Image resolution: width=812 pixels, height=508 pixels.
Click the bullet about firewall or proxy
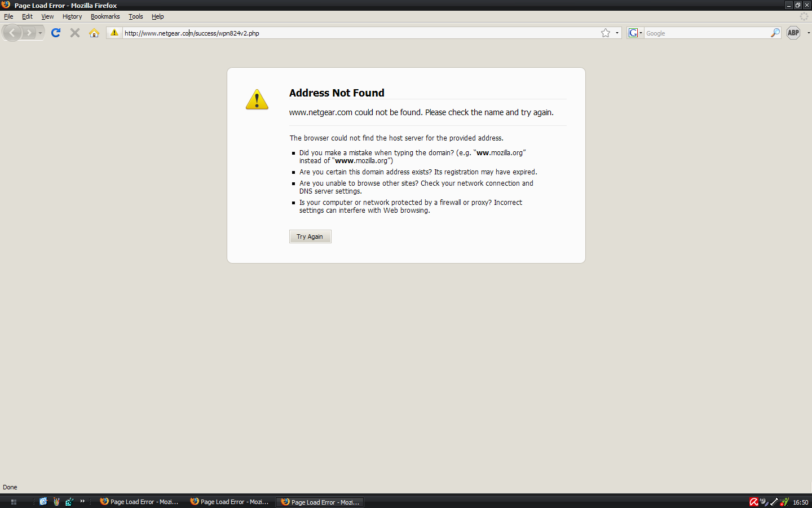(411, 207)
